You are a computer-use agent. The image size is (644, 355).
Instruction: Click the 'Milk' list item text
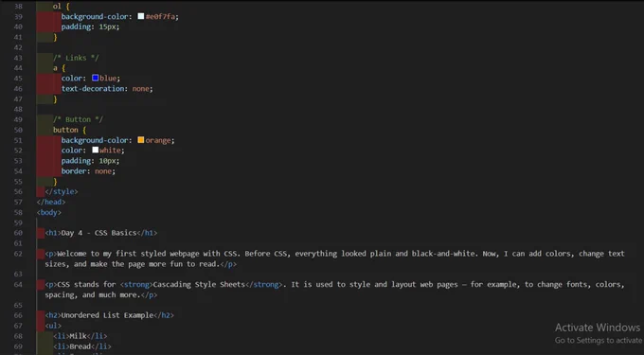(x=78, y=336)
